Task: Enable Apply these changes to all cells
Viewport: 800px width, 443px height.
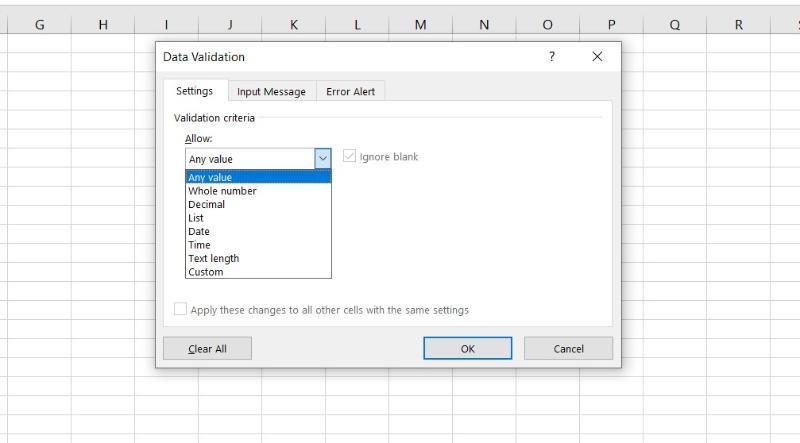Action: click(x=180, y=310)
